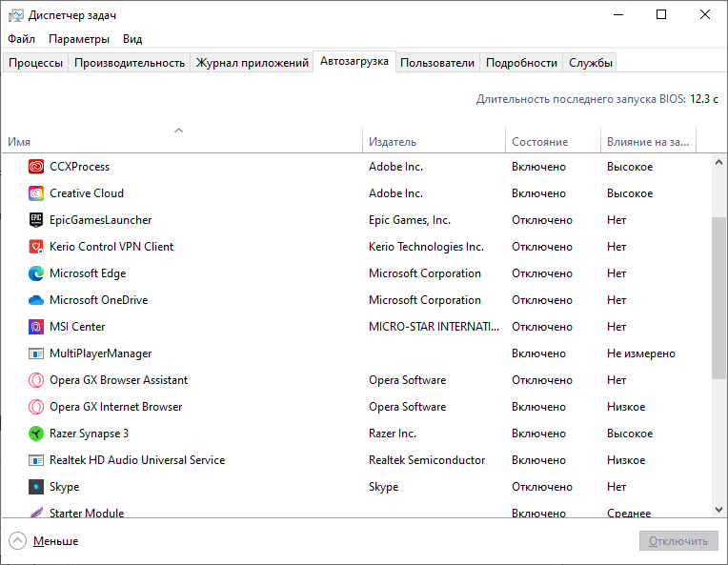Sort by the Состояние column header
This screenshot has height=565, width=728.
(x=553, y=139)
